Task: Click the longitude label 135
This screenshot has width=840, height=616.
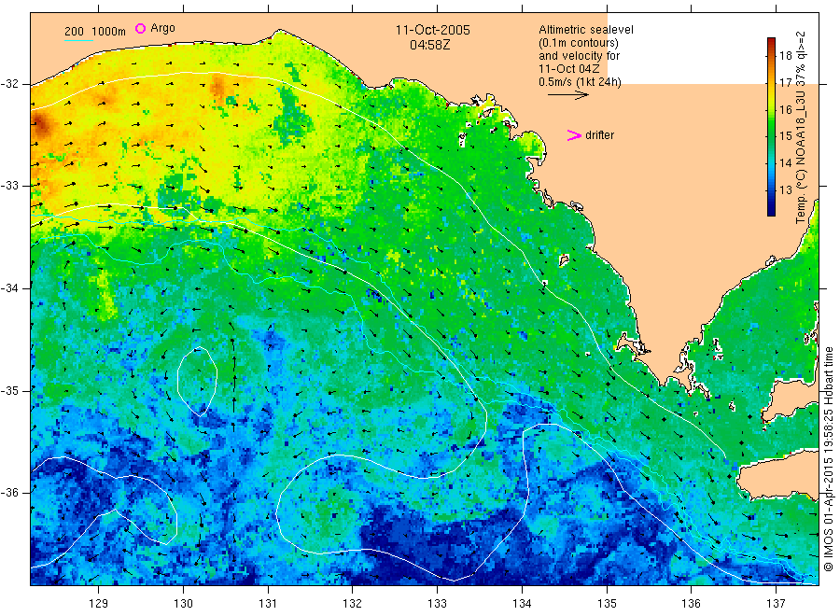Action: click(x=607, y=604)
